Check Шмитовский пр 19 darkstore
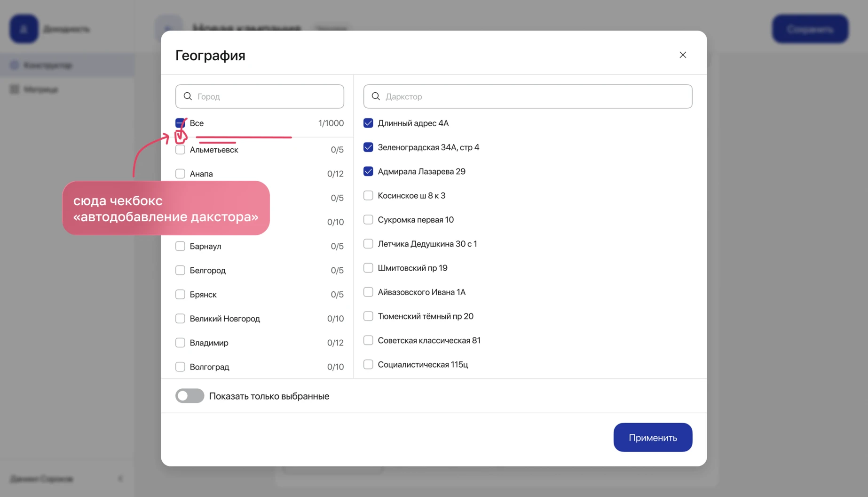 click(x=368, y=268)
